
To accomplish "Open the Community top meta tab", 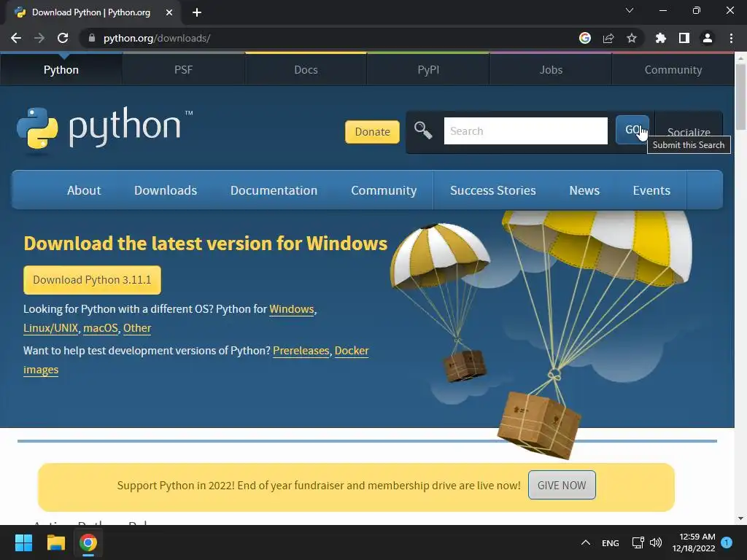I will (673, 69).
